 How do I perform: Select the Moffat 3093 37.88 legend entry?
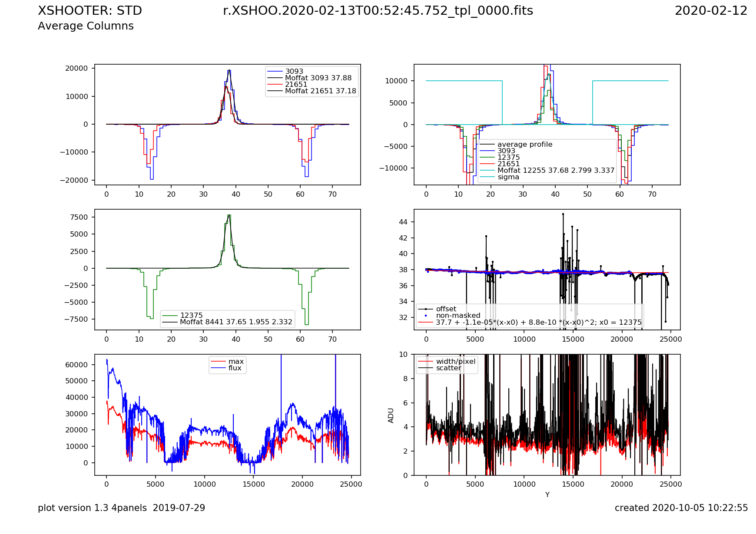pyautogui.click(x=318, y=78)
